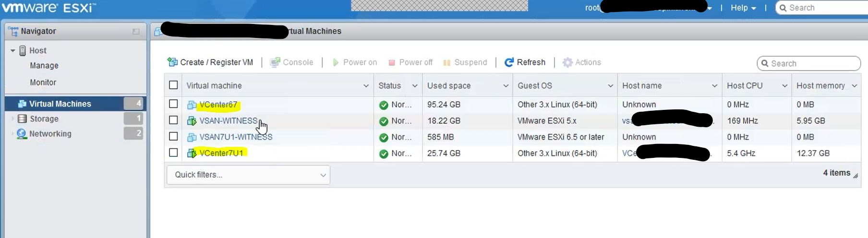Click the top global Search field

(822, 8)
